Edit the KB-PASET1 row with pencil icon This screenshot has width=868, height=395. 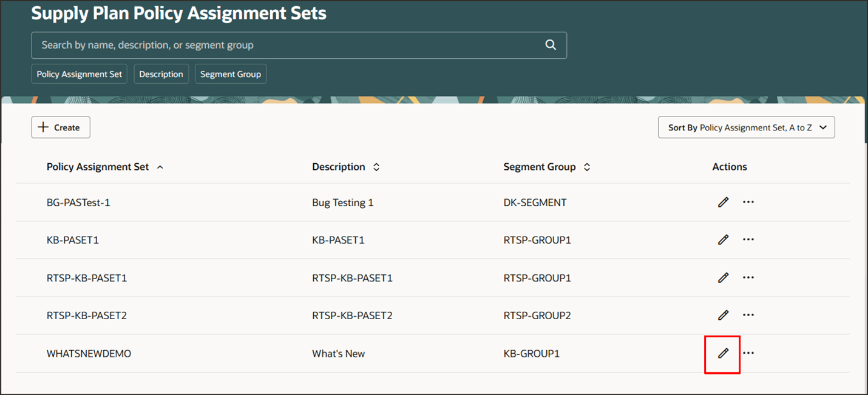(x=723, y=240)
